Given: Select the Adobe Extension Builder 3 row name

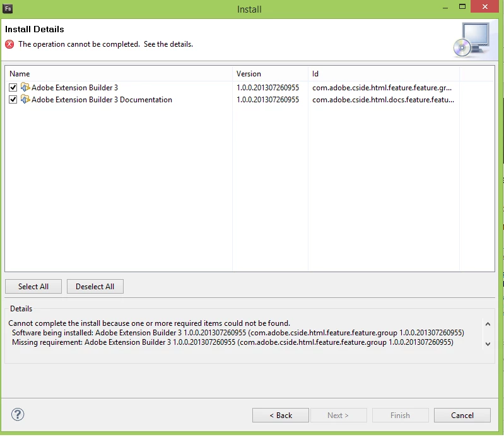Looking at the screenshot, I should pyautogui.click(x=74, y=88).
